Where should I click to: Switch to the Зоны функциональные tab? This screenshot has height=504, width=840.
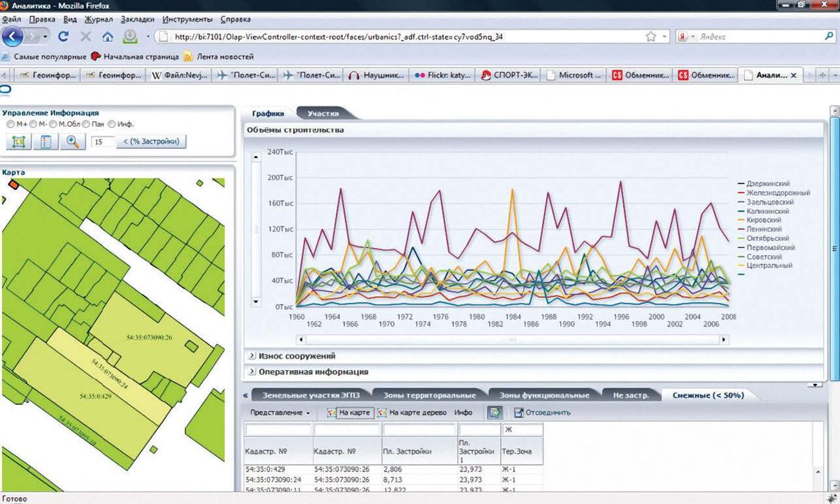tap(545, 395)
